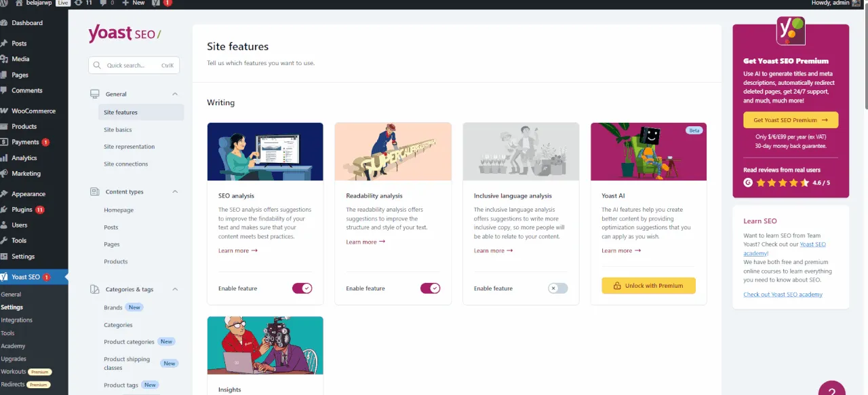Disable the SEO analysis feature
This screenshot has width=868, height=395.
pos(302,288)
